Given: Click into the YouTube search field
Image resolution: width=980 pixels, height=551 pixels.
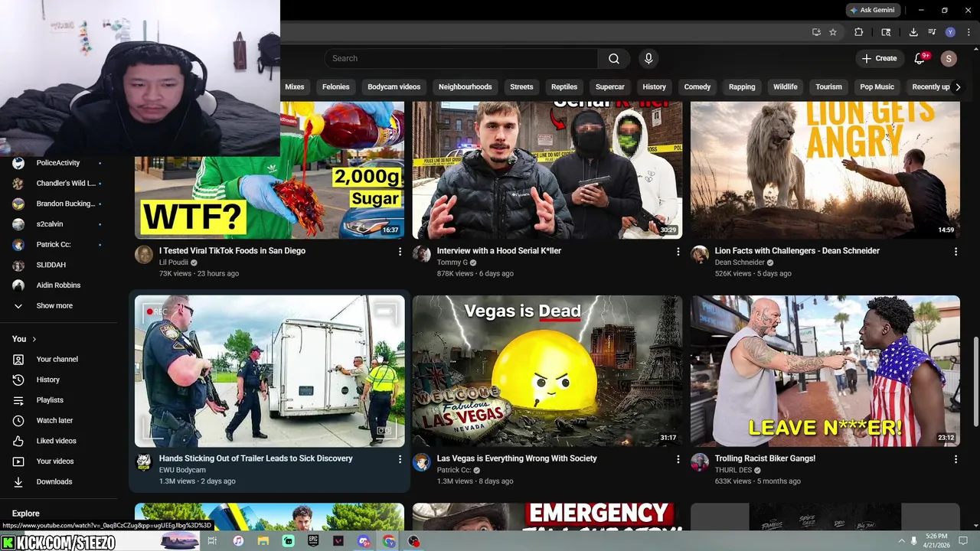Looking at the screenshot, I should 461,58.
